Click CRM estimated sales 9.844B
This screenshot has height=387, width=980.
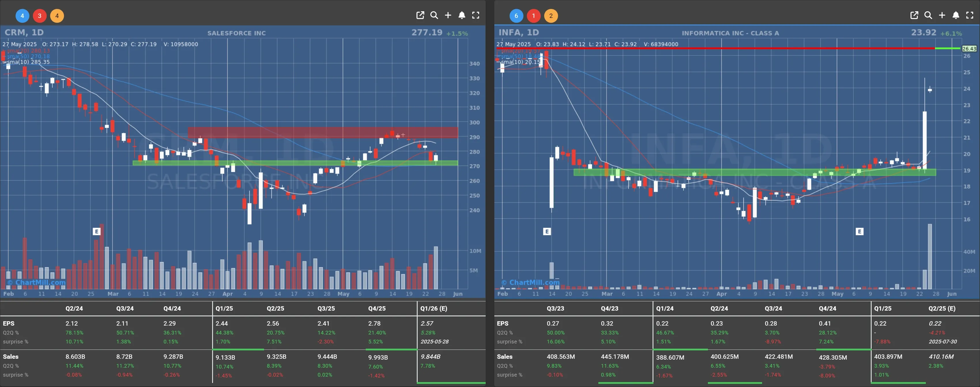pos(430,356)
